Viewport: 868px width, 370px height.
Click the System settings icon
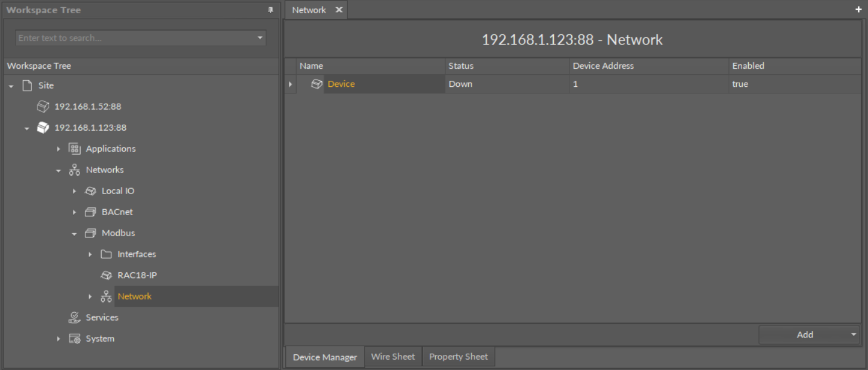click(x=75, y=339)
